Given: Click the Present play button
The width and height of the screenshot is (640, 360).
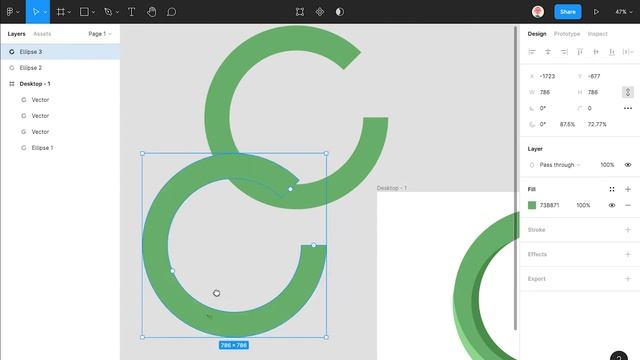Looking at the screenshot, I should (596, 12).
